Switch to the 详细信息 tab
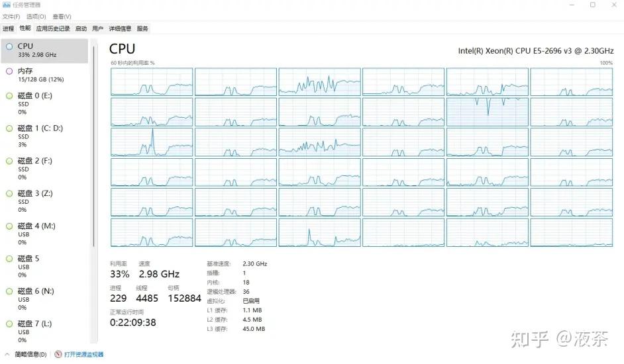Image resolution: width=624 pixels, height=364 pixels. point(120,28)
